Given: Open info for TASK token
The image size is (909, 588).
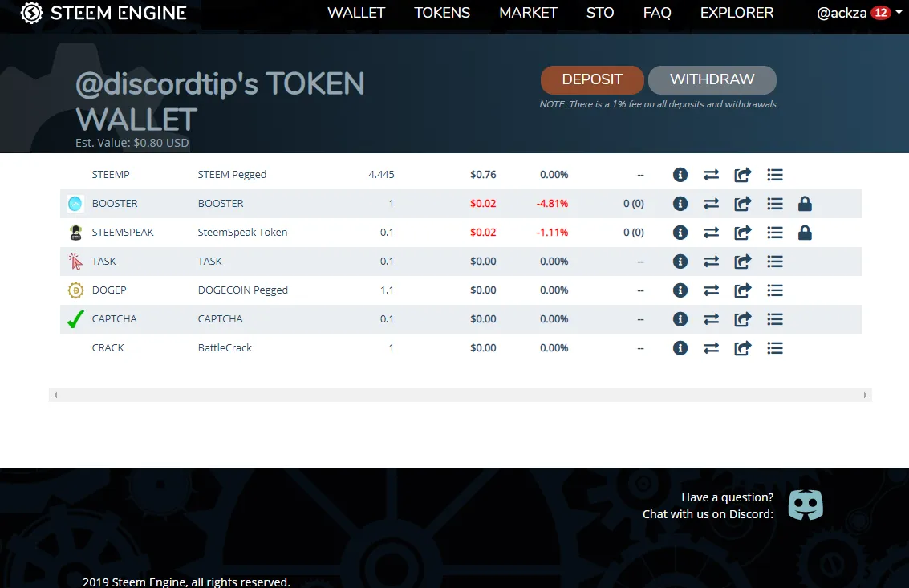Looking at the screenshot, I should (680, 262).
